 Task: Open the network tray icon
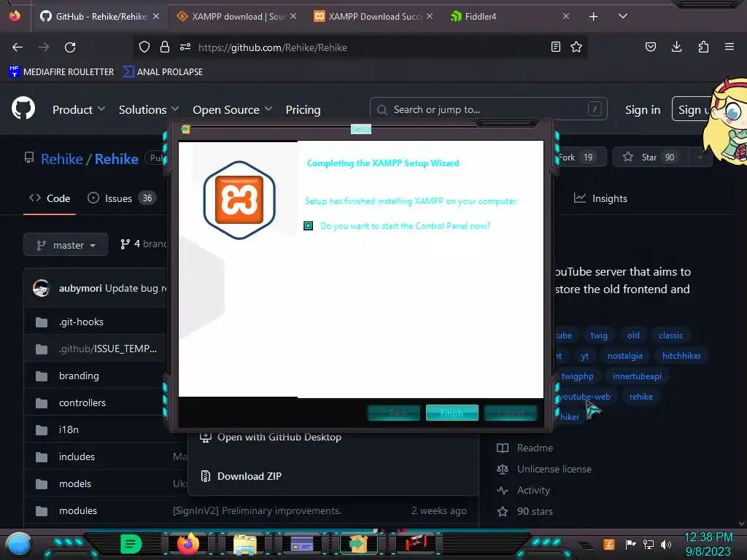pos(649,544)
